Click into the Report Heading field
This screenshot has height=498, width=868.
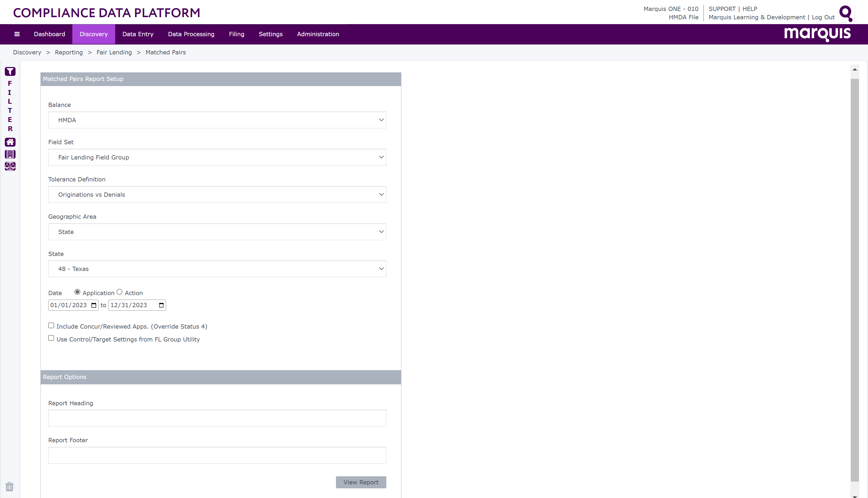[217, 418]
